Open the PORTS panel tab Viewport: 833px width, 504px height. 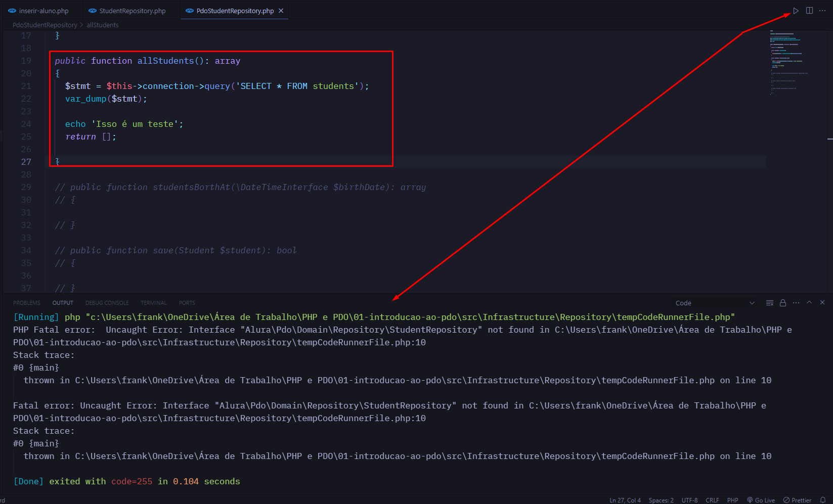click(187, 303)
